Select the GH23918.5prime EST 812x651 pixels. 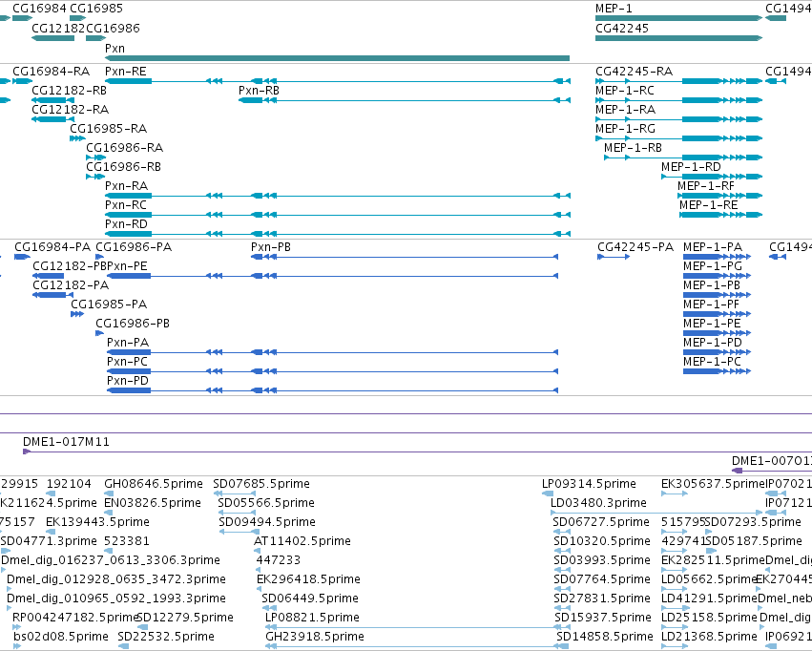point(417,646)
